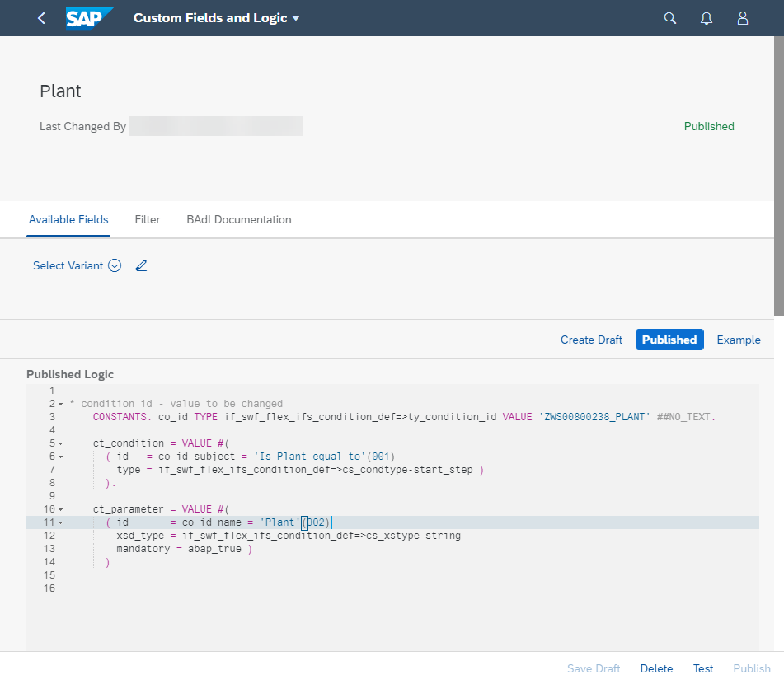784x684 pixels.
Task: Collapse the comment block on line 2
Action: click(59, 403)
